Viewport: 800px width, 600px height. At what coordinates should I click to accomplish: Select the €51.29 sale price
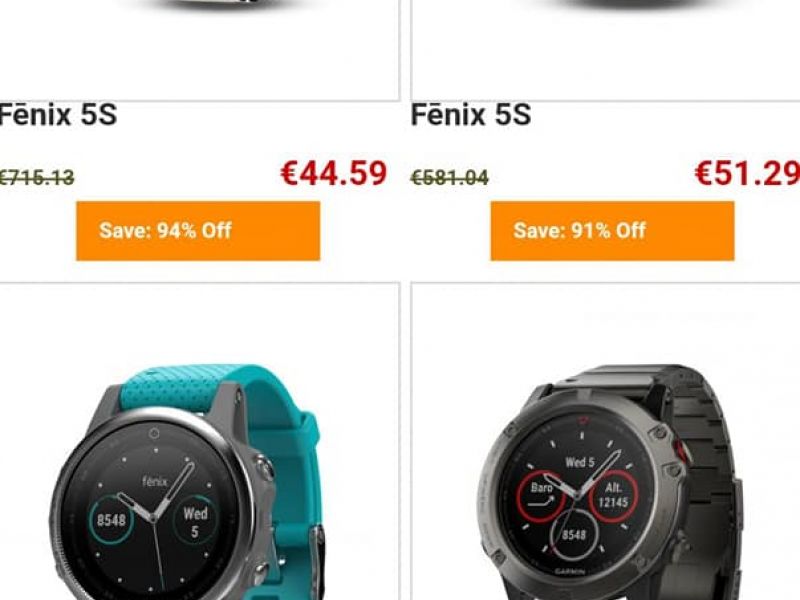click(x=747, y=173)
